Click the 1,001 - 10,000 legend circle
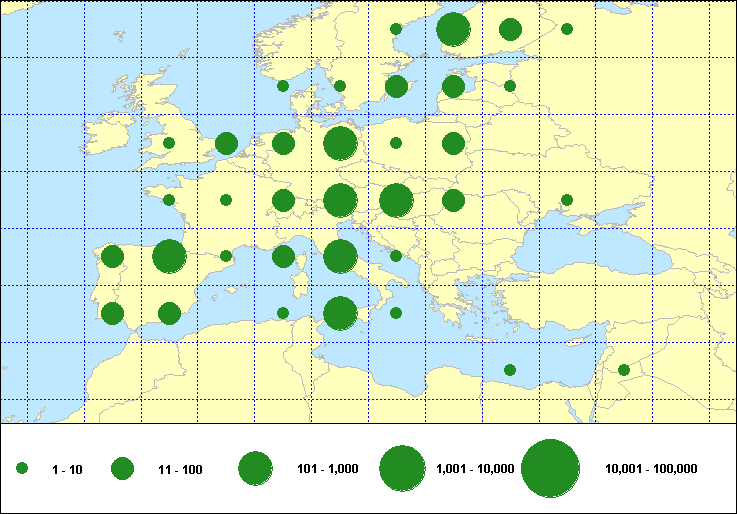Viewport: 737px width, 514px height. [402, 468]
